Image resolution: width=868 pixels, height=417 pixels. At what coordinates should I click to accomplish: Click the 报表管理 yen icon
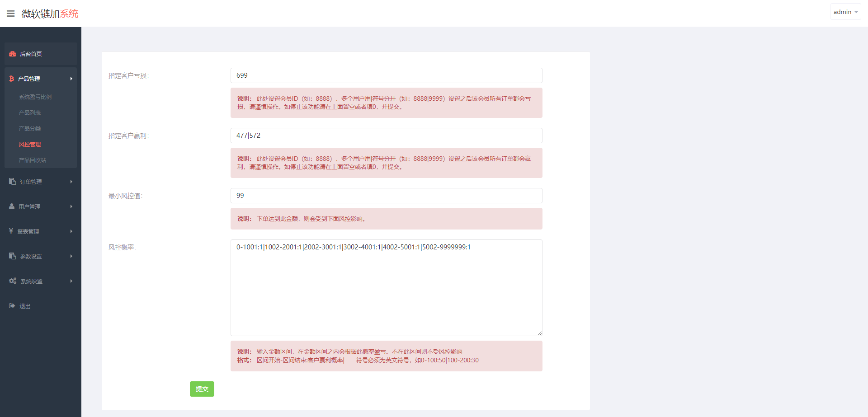(11, 231)
